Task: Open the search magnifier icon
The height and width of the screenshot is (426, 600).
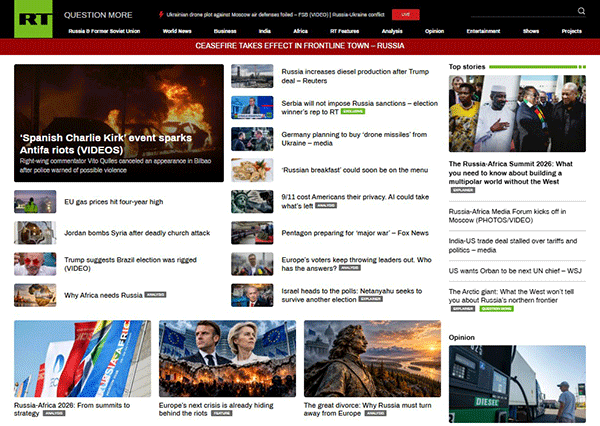Action: [x=581, y=11]
